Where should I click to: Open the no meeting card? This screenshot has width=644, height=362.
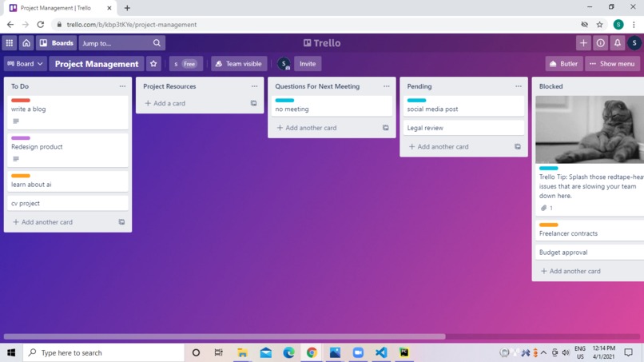332,106
